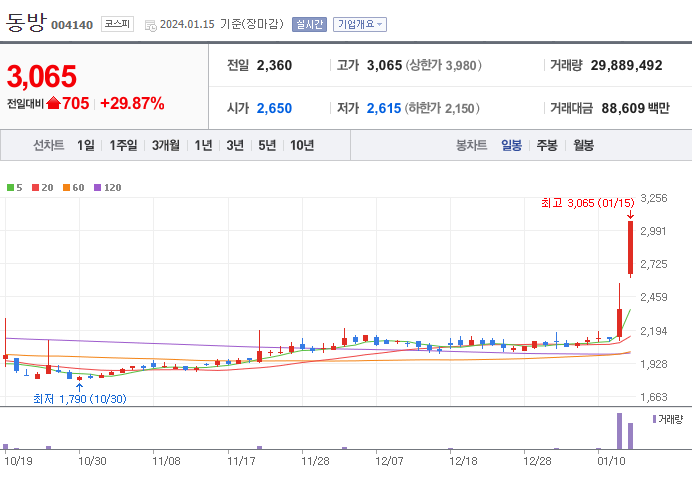Click the 11/17 date axis label
Screen dimensions: 692x479
click(x=241, y=461)
